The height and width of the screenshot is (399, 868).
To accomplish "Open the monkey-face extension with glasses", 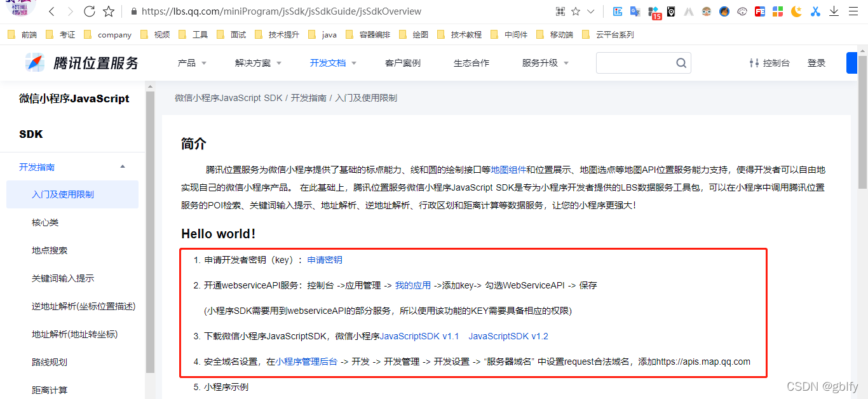I will point(707,11).
